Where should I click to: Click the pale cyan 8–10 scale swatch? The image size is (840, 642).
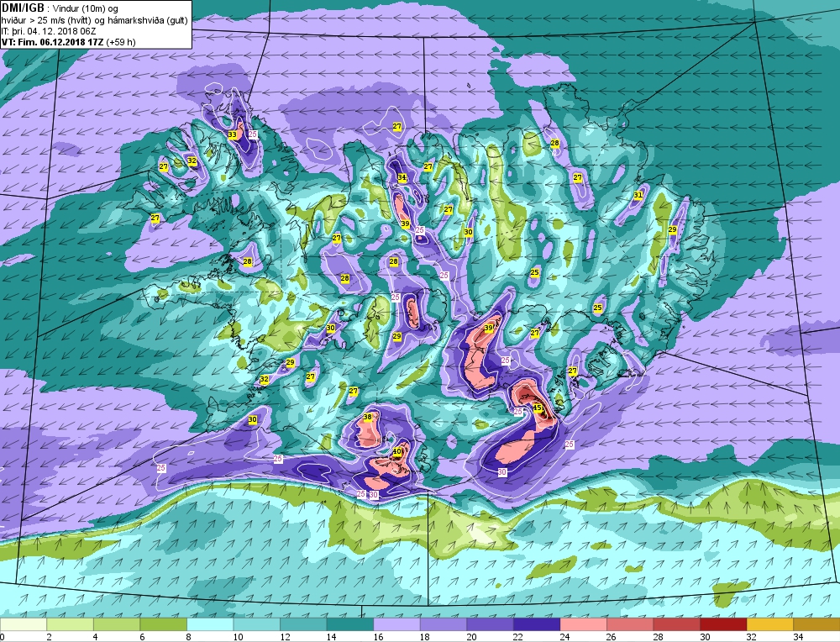click(x=210, y=624)
